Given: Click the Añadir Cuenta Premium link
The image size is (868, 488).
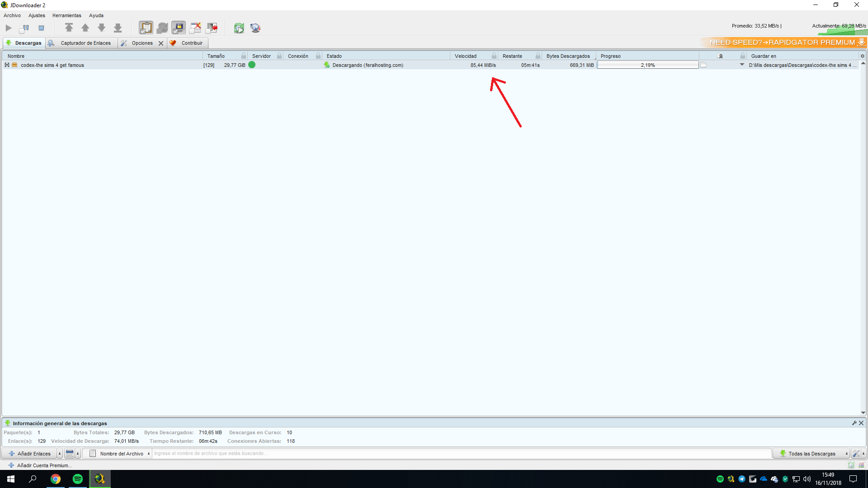Looking at the screenshot, I should click(44, 465).
